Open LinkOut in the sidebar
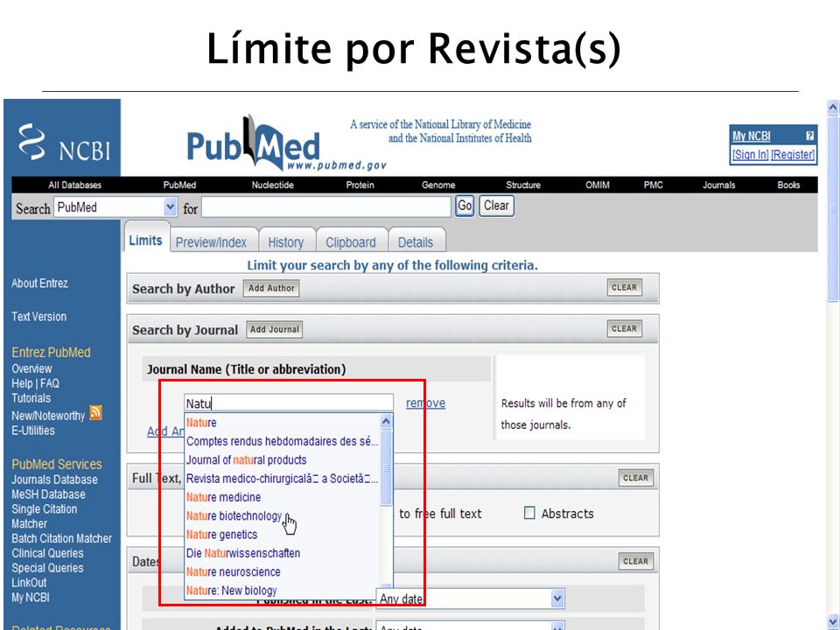The height and width of the screenshot is (630, 840). (29, 583)
